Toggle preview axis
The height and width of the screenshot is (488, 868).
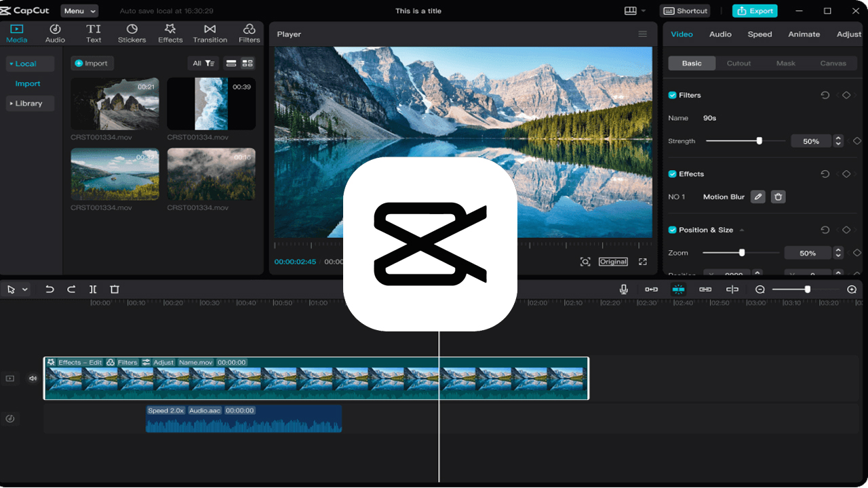tap(732, 289)
